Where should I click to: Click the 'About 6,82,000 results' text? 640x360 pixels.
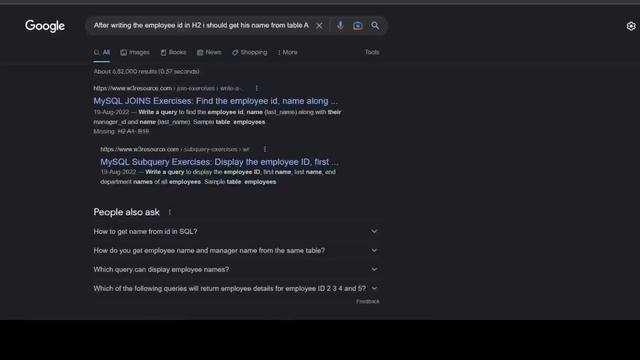pos(147,71)
